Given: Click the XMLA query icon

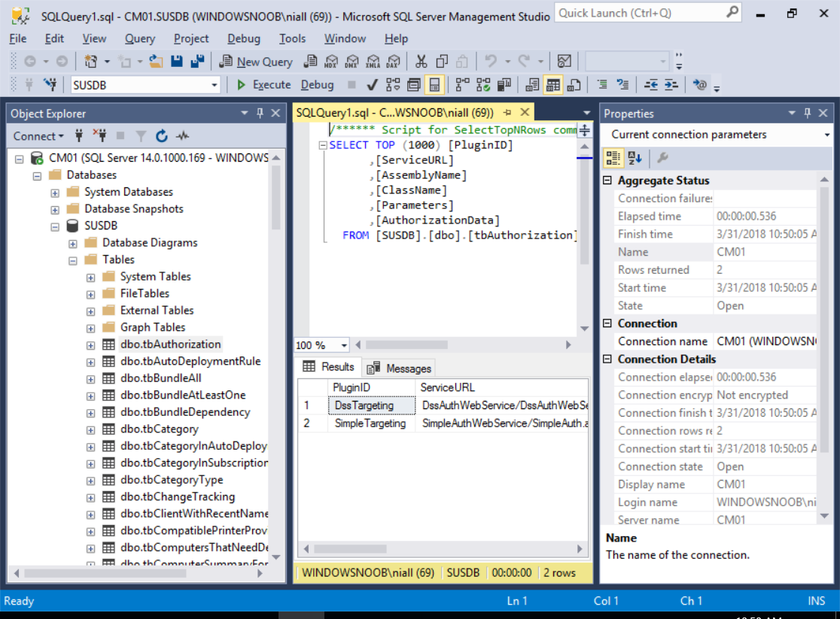Looking at the screenshot, I should [x=373, y=62].
